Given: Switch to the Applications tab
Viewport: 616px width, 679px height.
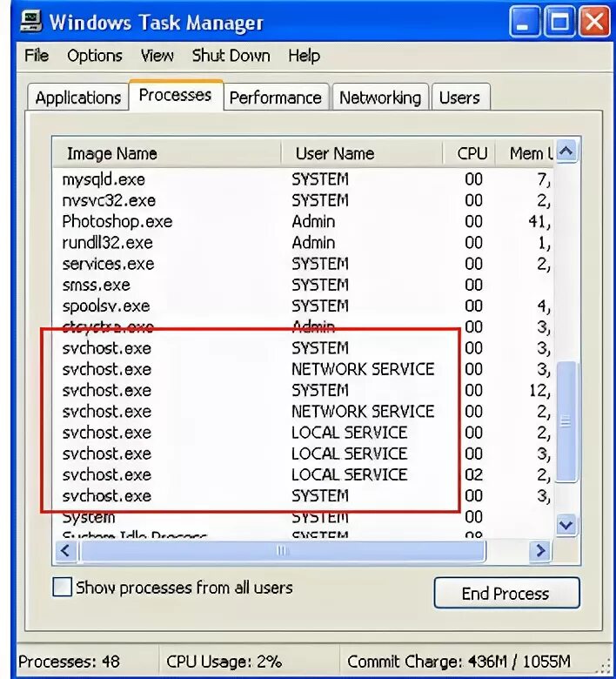Looking at the screenshot, I should (78, 97).
